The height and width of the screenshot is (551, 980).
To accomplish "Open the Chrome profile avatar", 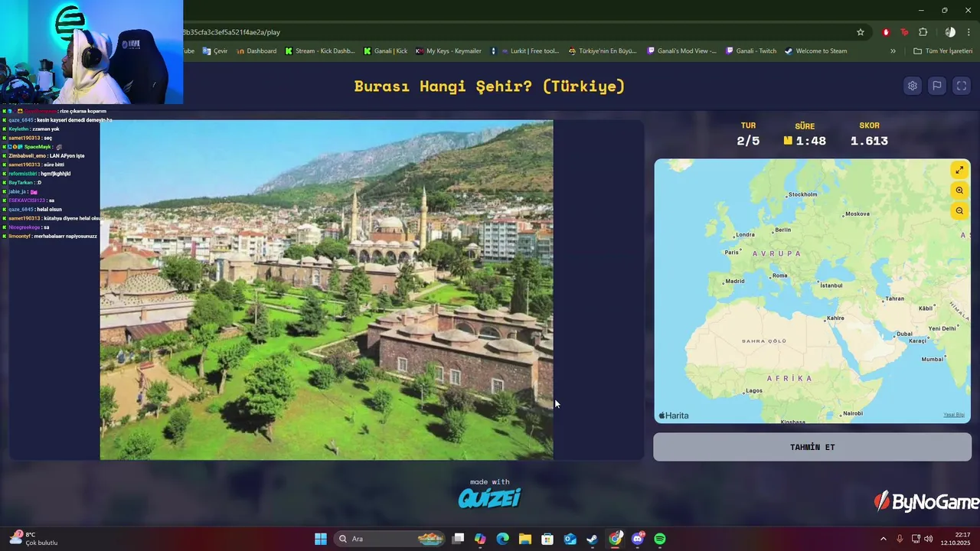I will [x=950, y=32].
